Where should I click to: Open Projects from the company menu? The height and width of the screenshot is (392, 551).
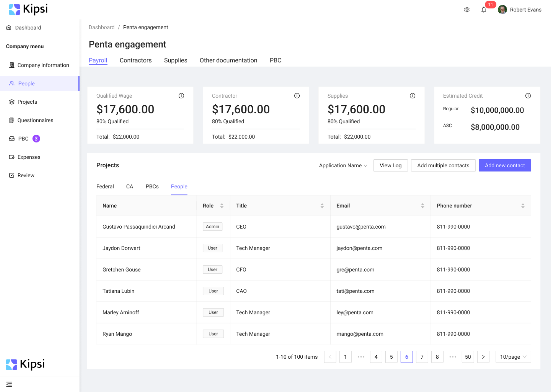click(x=27, y=102)
